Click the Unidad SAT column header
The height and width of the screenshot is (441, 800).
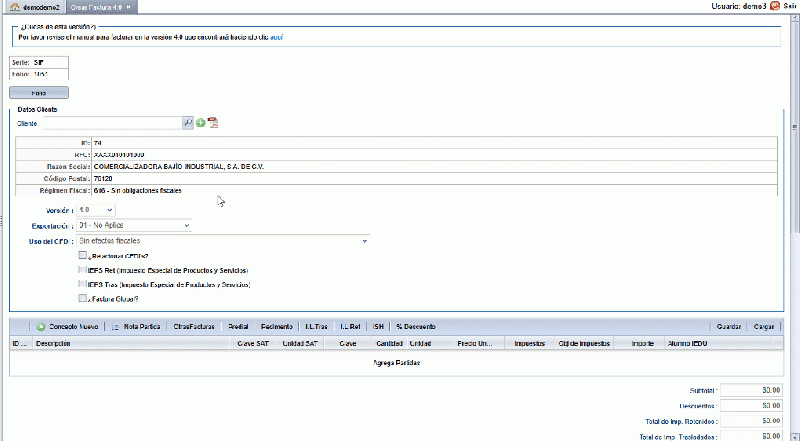tap(300, 344)
